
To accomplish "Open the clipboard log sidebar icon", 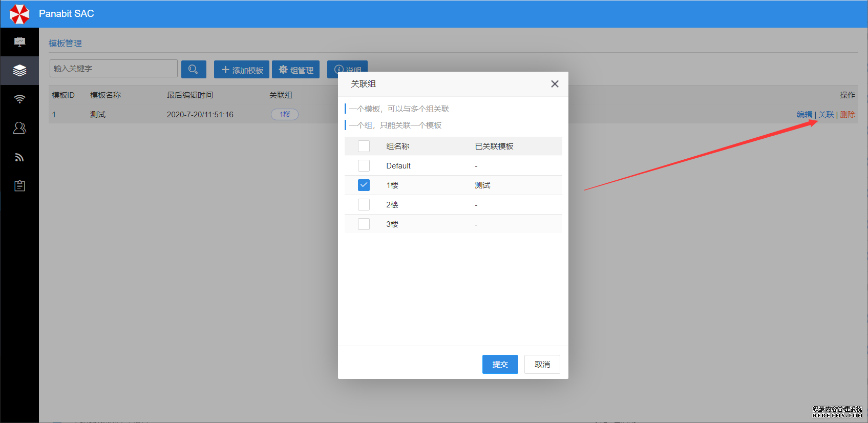I will coord(19,186).
